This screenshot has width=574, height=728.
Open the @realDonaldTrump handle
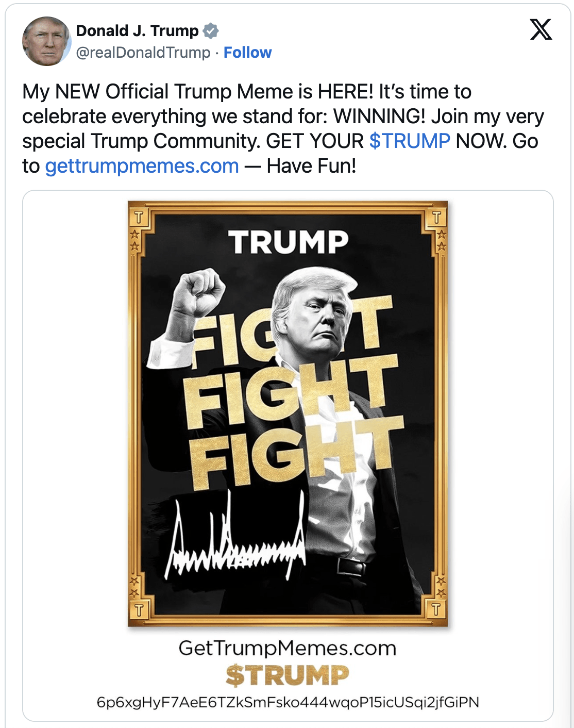coord(143,53)
